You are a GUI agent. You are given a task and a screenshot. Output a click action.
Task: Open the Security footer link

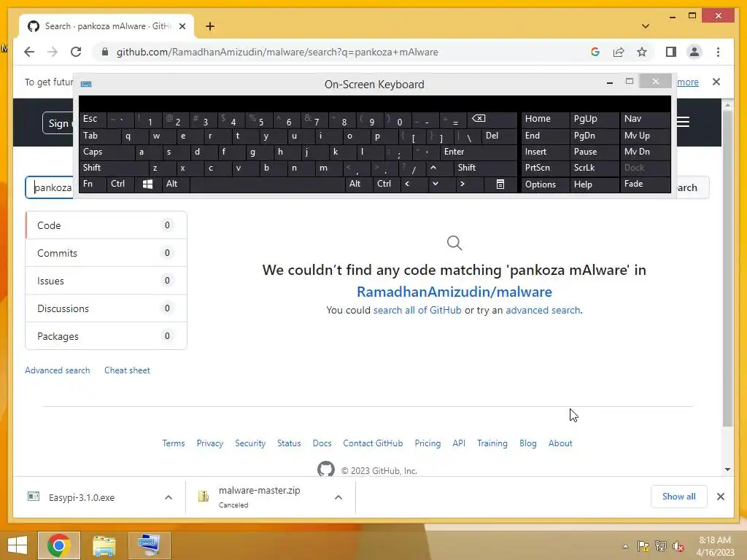pos(250,443)
